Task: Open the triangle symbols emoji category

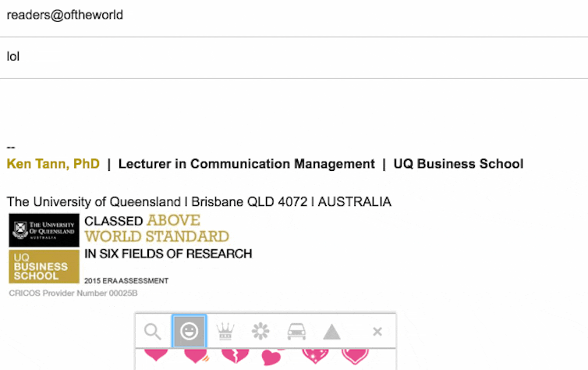Action: (332, 332)
